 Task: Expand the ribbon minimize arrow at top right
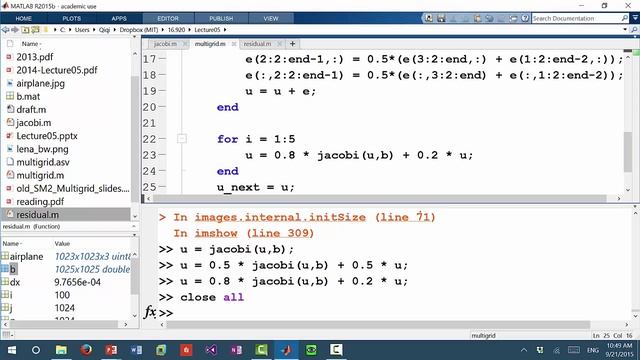tap(635, 18)
